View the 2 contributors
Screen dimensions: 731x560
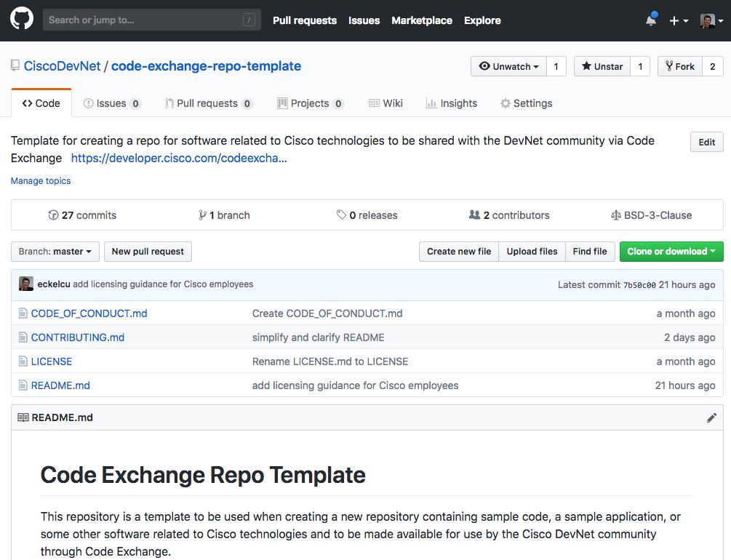[x=509, y=215]
